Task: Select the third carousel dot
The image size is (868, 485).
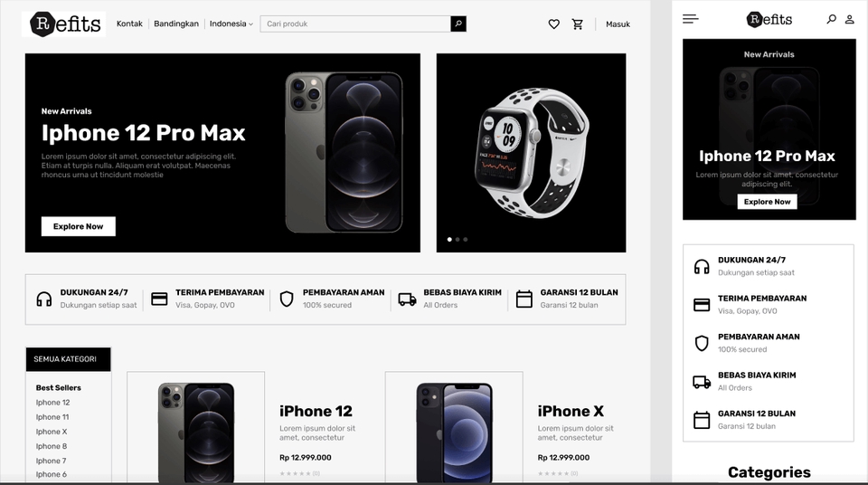Action: click(x=466, y=240)
